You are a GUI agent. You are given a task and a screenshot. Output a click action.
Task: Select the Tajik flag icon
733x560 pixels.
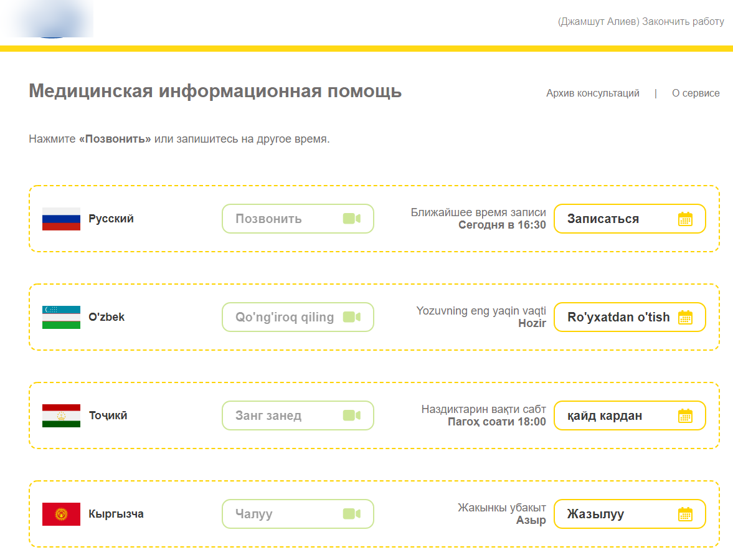pyautogui.click(x=60, y=415)
